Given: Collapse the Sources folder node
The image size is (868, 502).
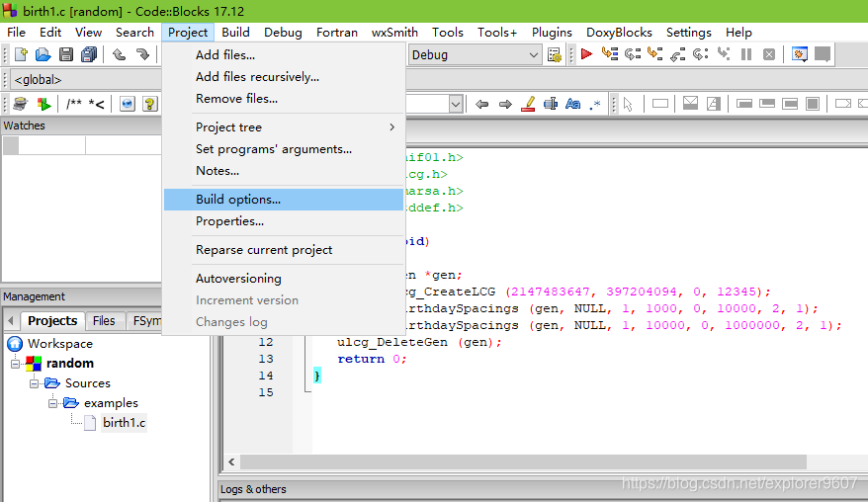Looking at the screenshot, I should coord(35,383).
